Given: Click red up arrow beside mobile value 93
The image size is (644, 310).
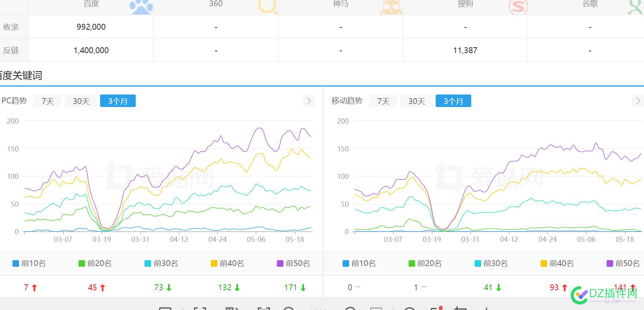Looking at the screenshot, I should click(565, 288).
